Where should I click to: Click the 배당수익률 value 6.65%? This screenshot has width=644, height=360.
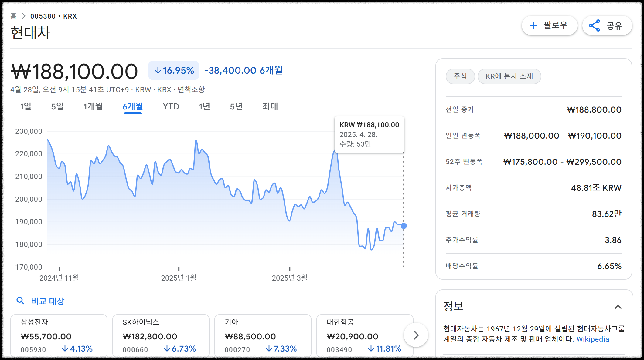609,266
